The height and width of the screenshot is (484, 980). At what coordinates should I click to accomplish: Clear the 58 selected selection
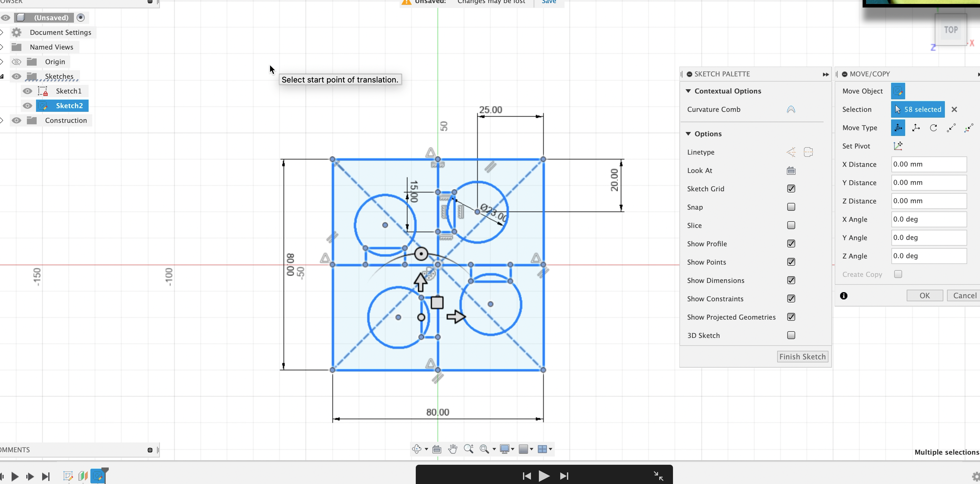tap(954, 110)
